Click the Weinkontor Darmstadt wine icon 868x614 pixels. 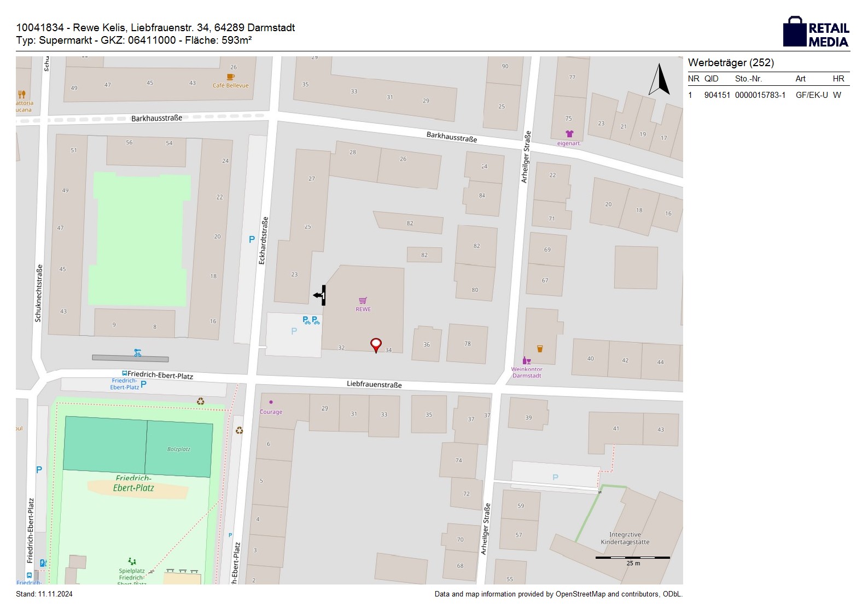[x=527, y=360]
